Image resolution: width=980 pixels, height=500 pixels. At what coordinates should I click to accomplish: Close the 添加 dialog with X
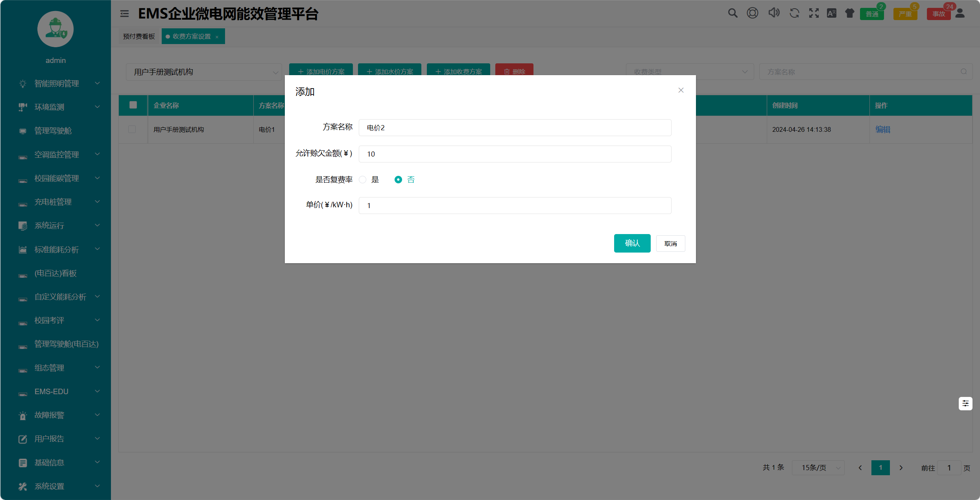pos(681,90)
